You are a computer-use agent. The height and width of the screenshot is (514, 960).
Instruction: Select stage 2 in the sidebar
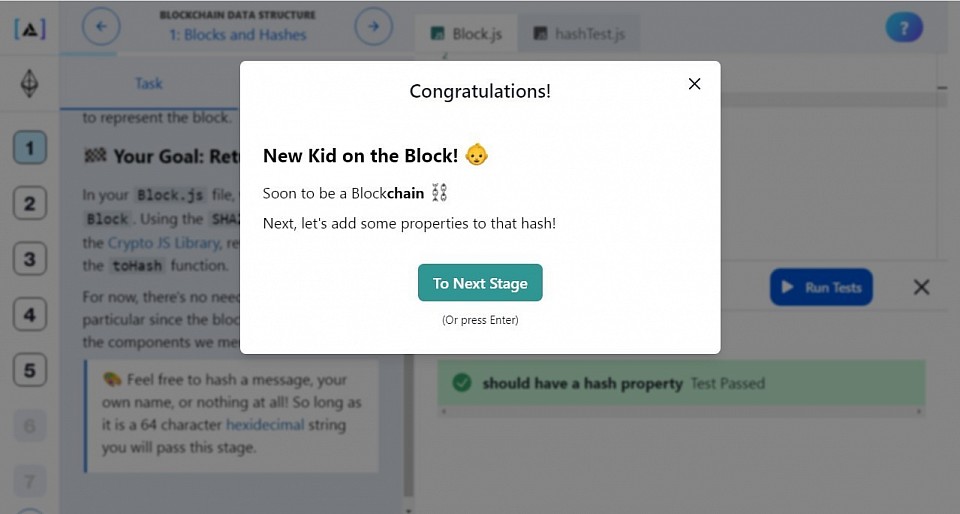tap(29, 203)
